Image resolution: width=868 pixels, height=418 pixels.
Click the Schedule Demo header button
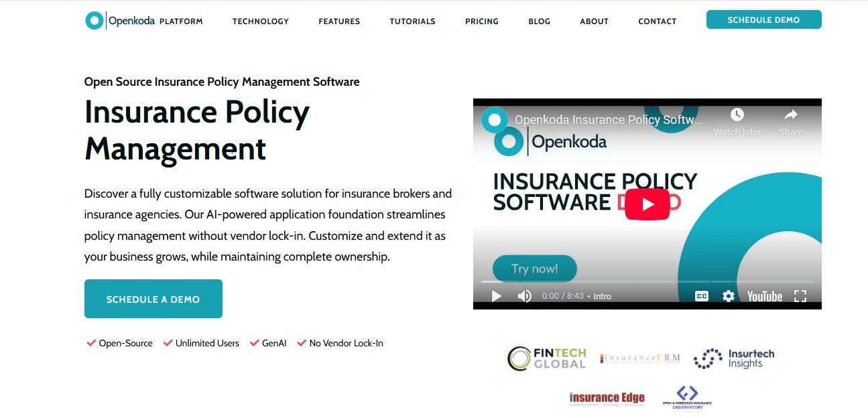point(764,19)
